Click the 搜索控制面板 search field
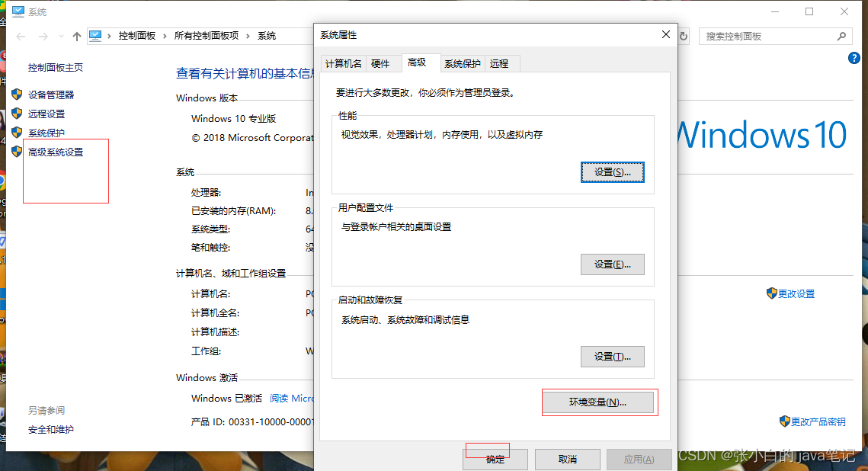Image resolution: width=868 pixels, height=471 pixels. pyautogui.click(x=775, y=36)
